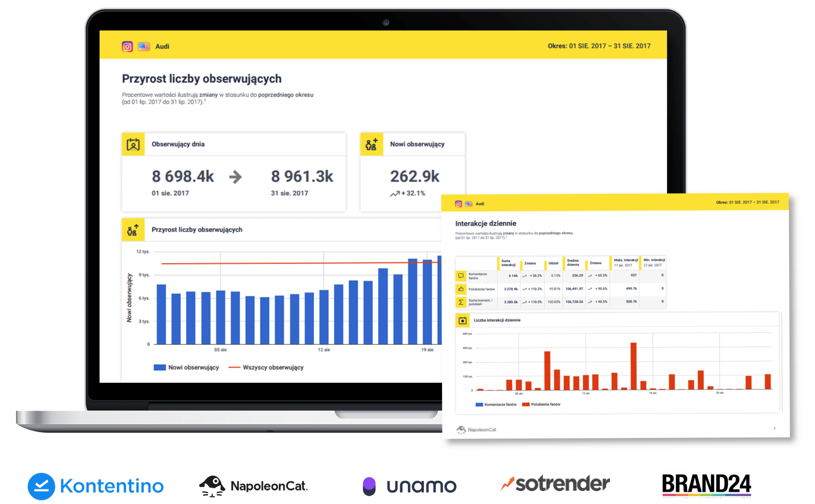The width and height of the screenshot is (815, 504).
Task: Click the Interakcje dziennie heading
Action: [486, 224]
